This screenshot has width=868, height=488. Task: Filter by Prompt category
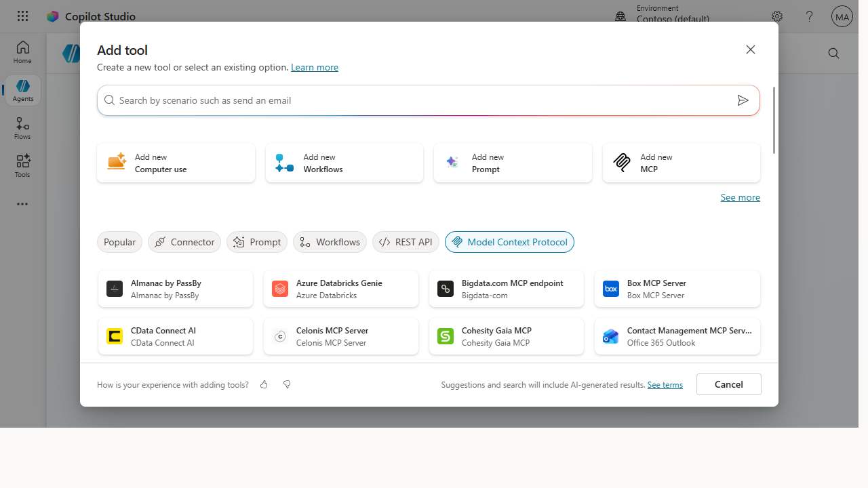pyautogui.click(x=257, y=242)
